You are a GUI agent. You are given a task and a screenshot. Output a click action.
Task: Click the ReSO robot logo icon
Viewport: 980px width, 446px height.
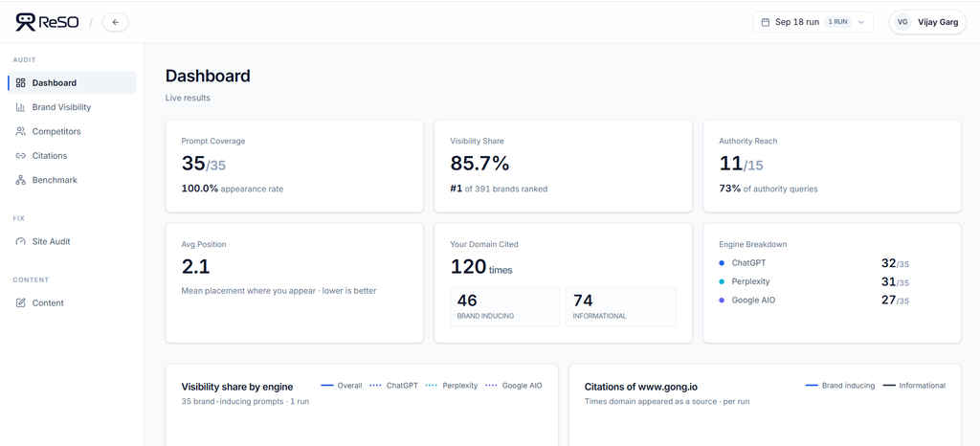pos(26,22)
